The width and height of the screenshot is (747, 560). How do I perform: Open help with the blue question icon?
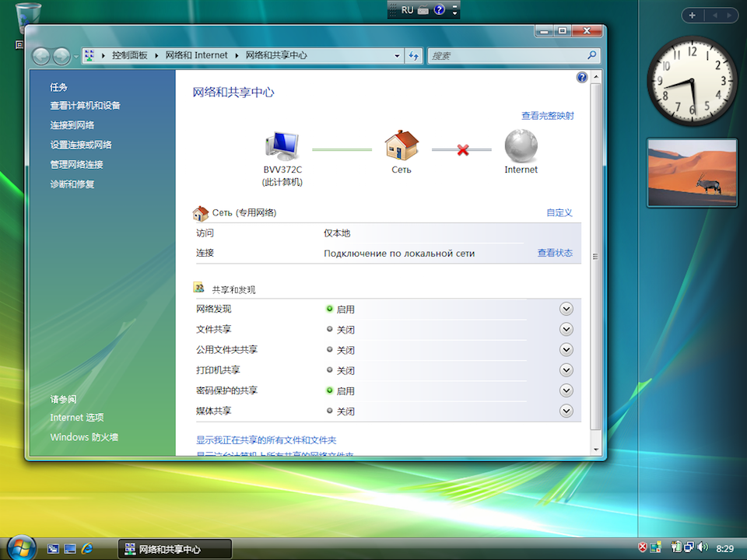[582, 78]
